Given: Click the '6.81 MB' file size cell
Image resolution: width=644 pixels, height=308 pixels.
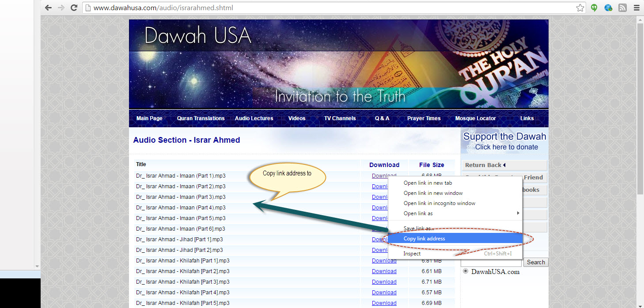Looking at the screenshot, I should (x=432, y=261).
